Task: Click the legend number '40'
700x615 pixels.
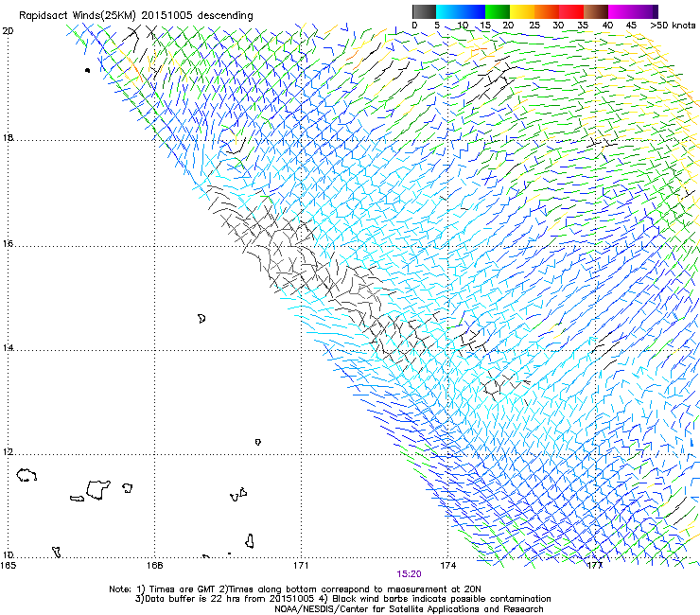Action: point(607,26)
